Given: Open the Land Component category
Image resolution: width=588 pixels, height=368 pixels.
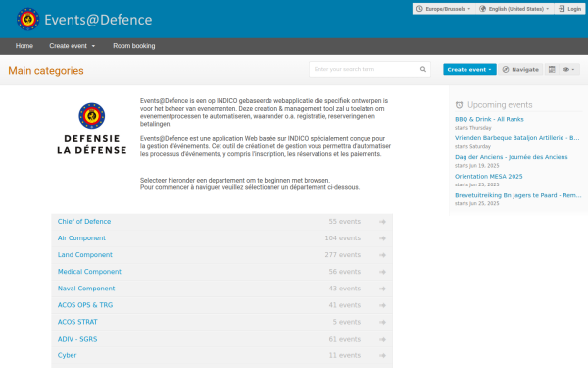Looking at the screenshot, I should pyautogui.click(x=84, y=255).
